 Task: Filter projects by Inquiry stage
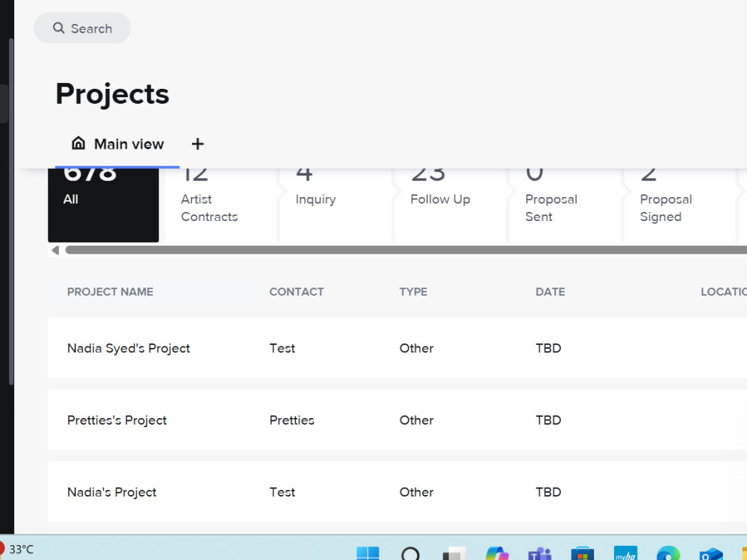(x=335, y=205)
